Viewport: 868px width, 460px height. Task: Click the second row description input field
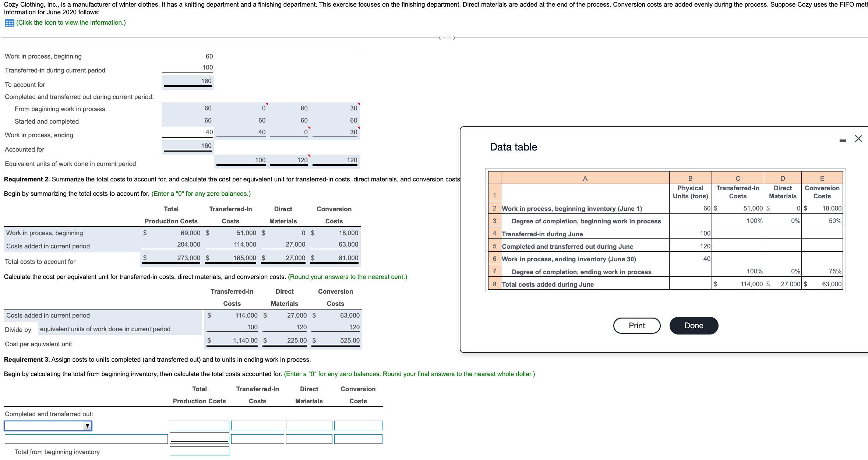(86, 439)
